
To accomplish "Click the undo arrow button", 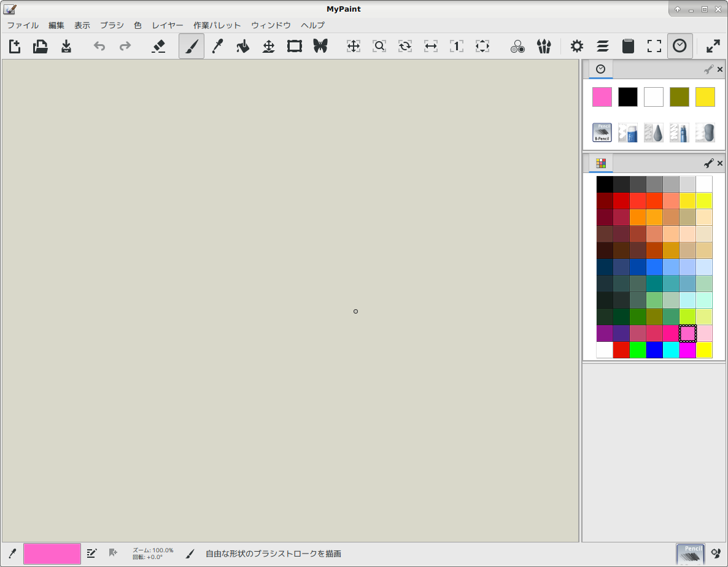I will pyautogui.click(x=99, y=46).
